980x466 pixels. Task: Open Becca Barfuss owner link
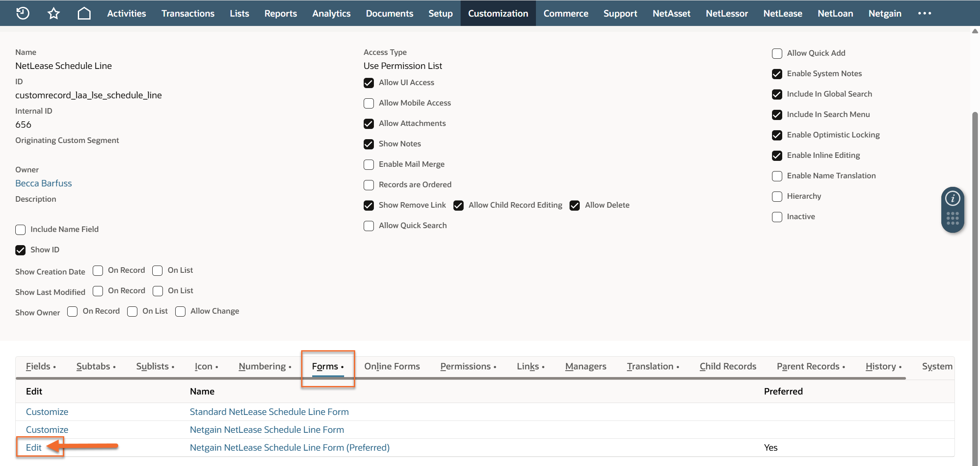pos(43,183)
